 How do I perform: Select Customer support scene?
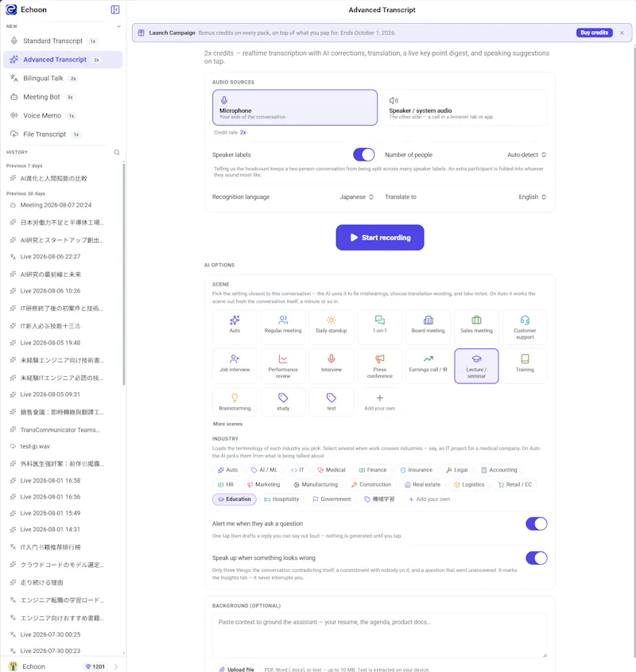525,327
